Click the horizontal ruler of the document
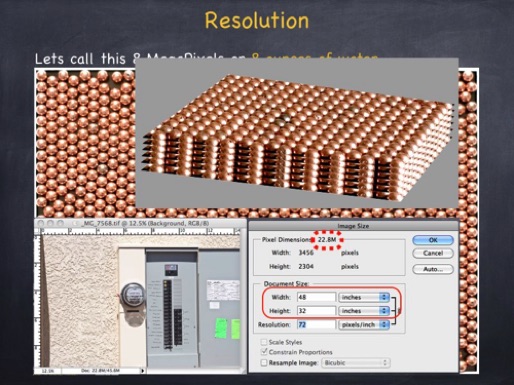 coord(140,231)
